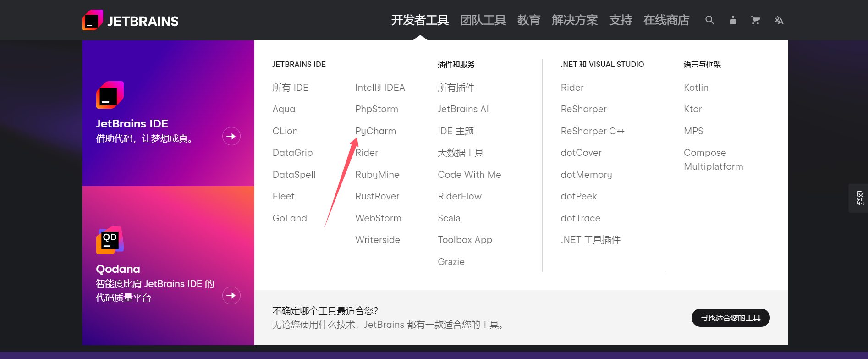Viewport: 868px width, 359px height.
Task: Open dotMemory link
Action: tap(586, 175)
